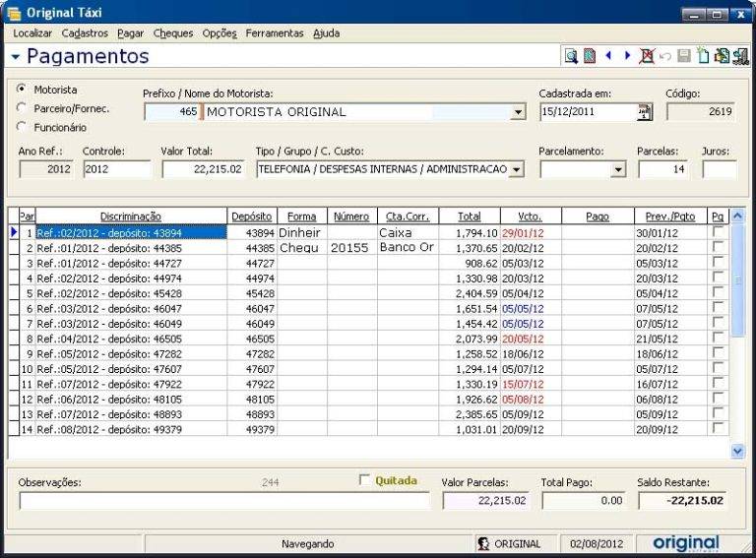This screenshot has height=558, width=756.
Task: Click the collapse arrow beside Pagamentos title
Action: pos(16,57)
